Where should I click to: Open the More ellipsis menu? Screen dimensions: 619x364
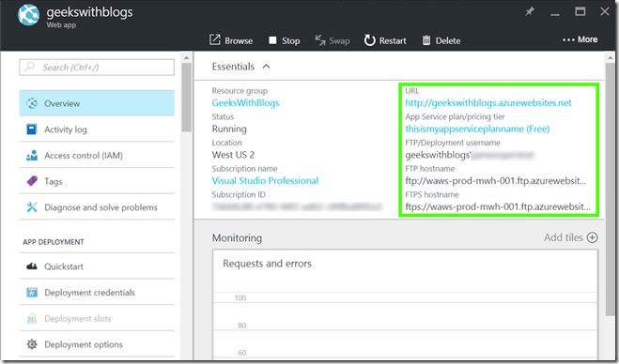580,39
